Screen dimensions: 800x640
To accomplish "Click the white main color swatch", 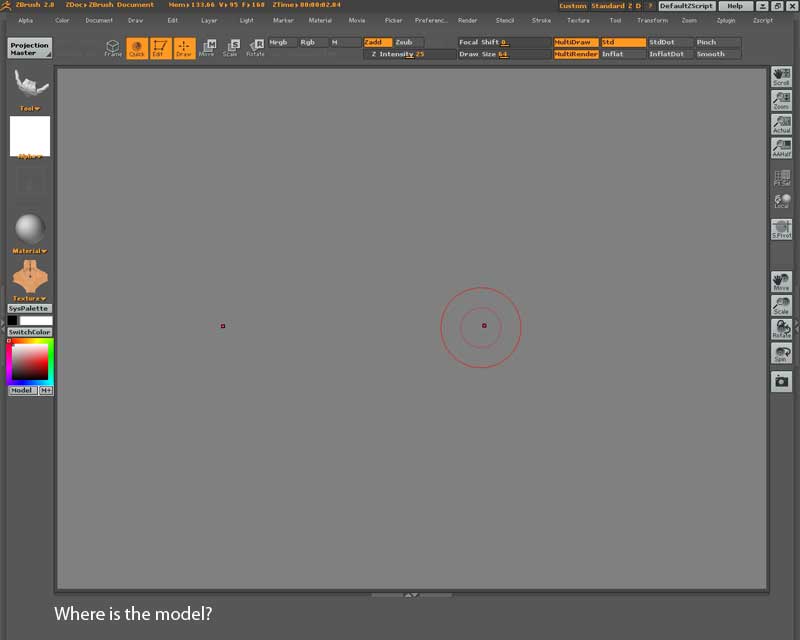I will click(x=36, y=321).
